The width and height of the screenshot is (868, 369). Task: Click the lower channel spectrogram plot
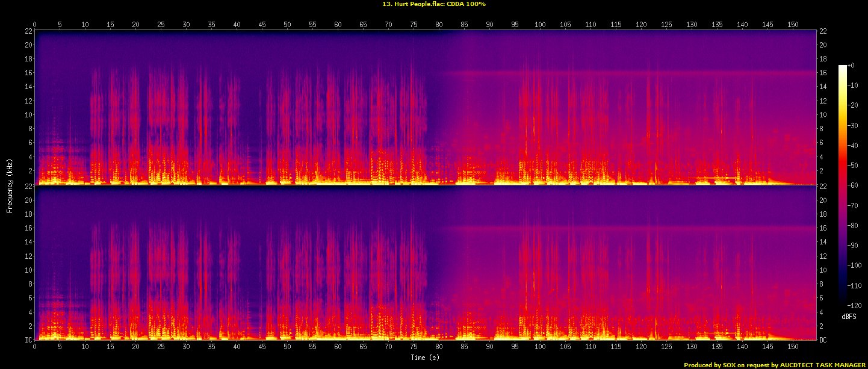pos(426,262)
